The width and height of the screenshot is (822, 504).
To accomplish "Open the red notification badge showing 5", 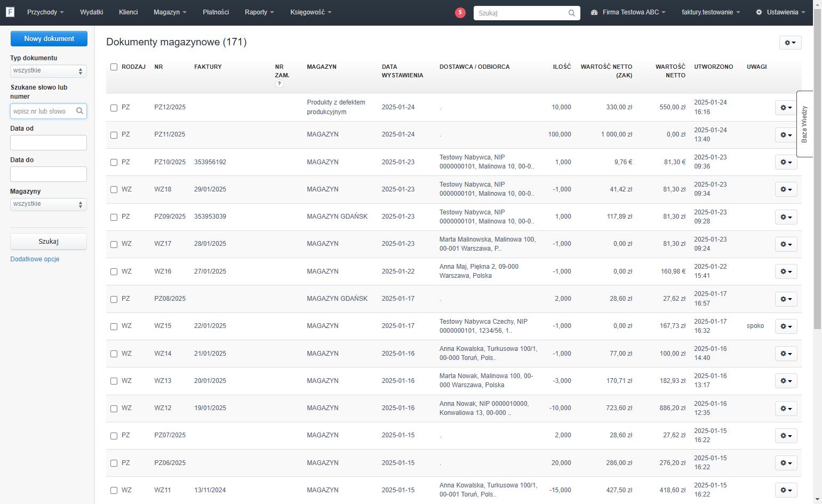I will (460, 12).
